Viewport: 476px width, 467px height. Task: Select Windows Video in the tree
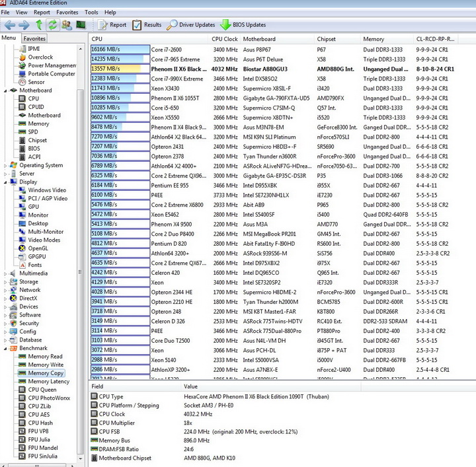(x=47, y=190)
